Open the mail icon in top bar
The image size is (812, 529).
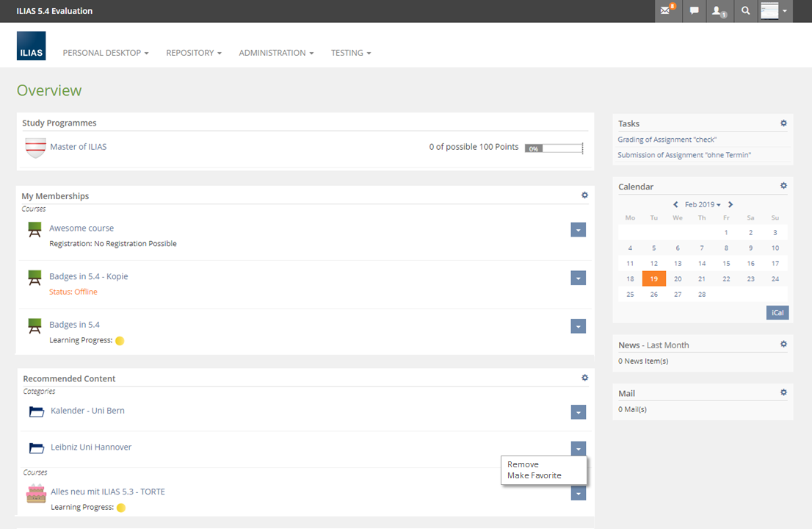point(667,11)
